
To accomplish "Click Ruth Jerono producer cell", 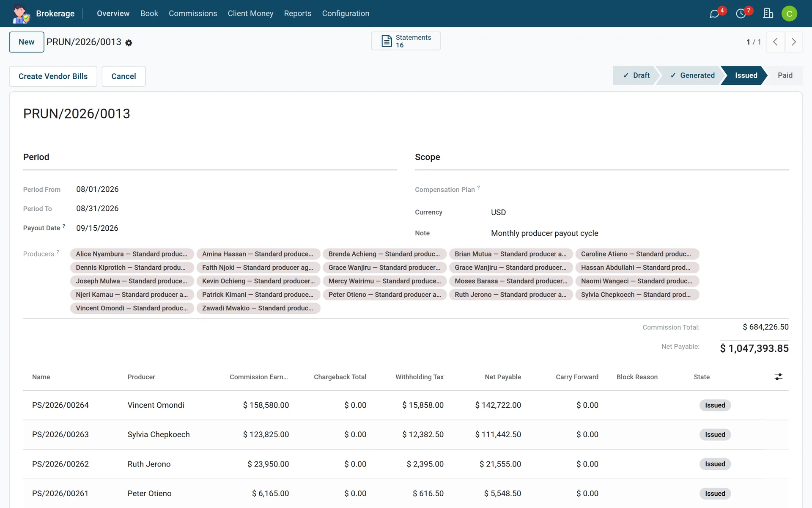I will 149,464.
